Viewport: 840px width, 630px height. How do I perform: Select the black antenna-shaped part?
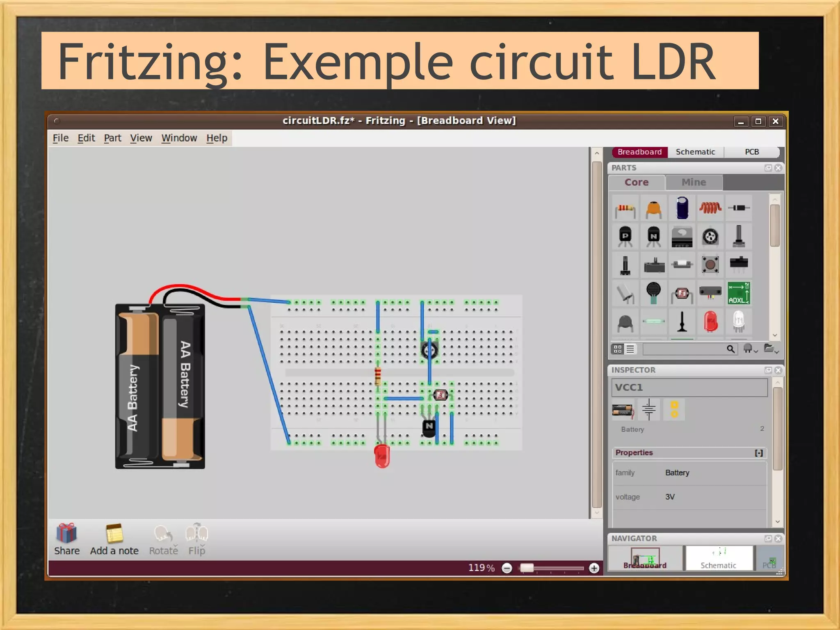click(x=682, y=322)
